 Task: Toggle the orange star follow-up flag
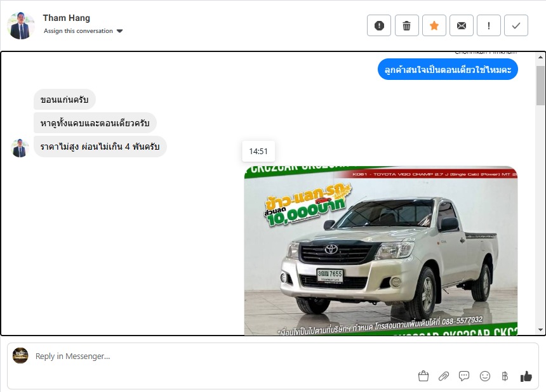(434, 25)
